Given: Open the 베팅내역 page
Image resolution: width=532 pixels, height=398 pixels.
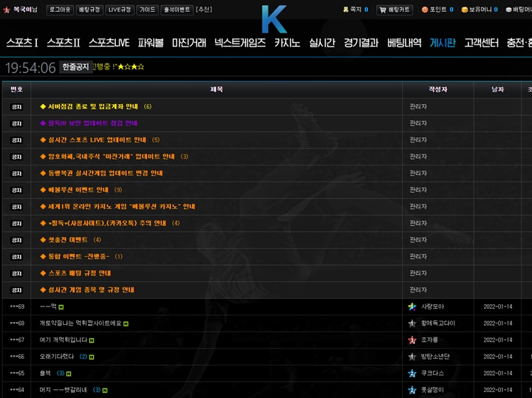Looking at the screenshot, I should point(404,43).
